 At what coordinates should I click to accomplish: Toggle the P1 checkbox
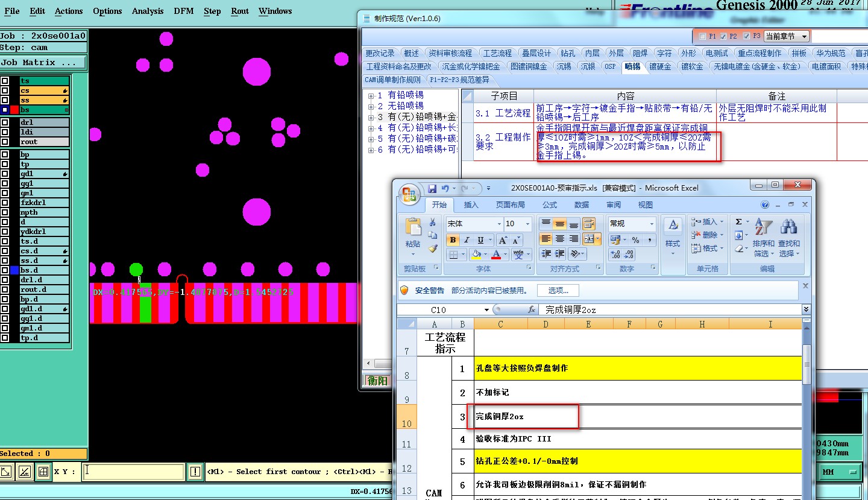(x=702, y=36)
